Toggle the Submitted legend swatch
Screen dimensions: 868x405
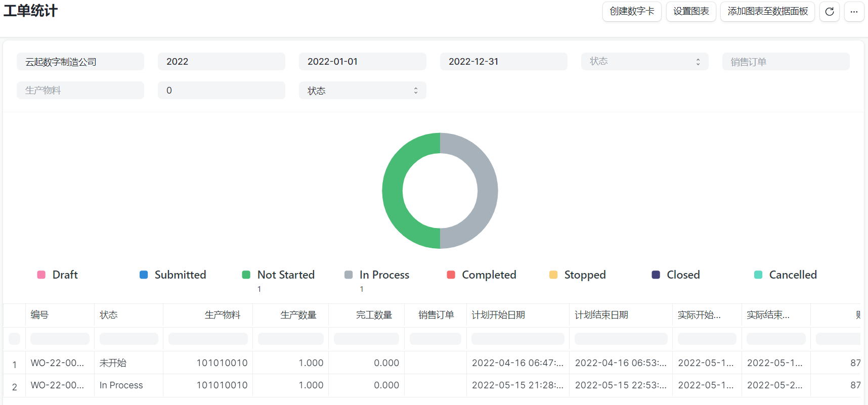[144, 275]
